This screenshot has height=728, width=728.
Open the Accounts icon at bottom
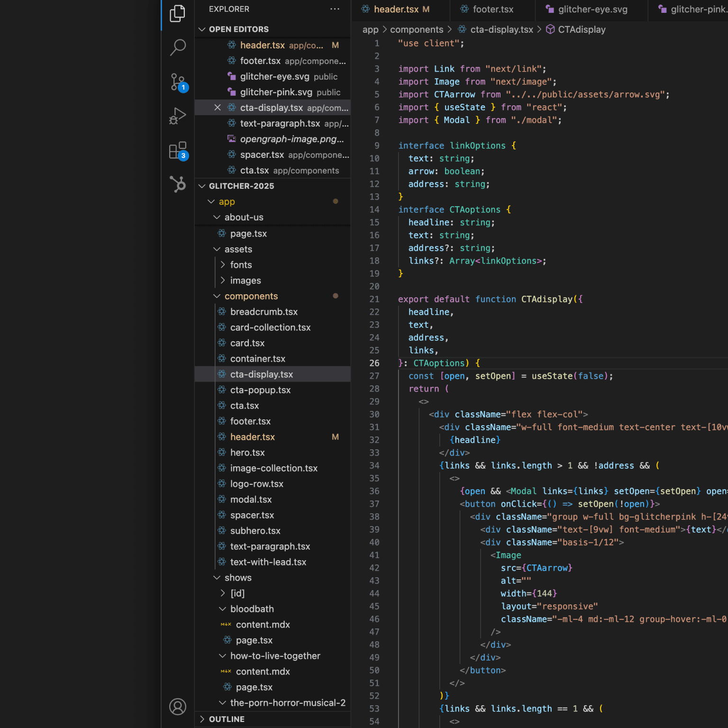point(178,707)
